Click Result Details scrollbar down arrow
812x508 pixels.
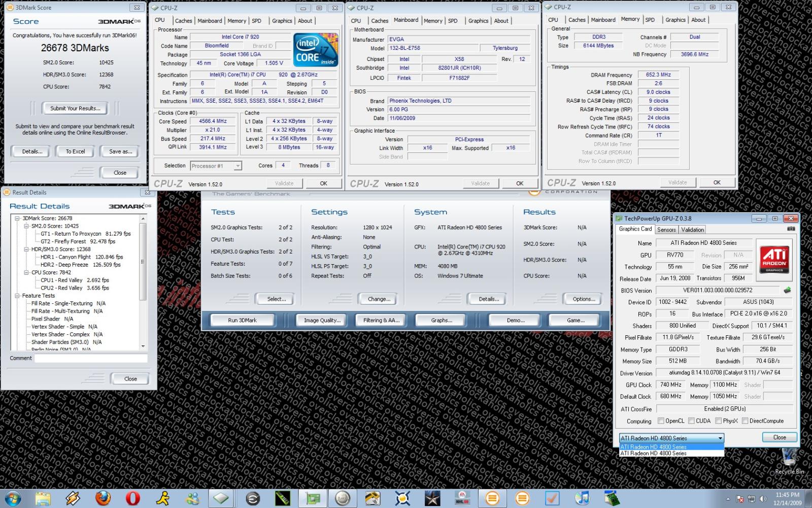(143, 346)
